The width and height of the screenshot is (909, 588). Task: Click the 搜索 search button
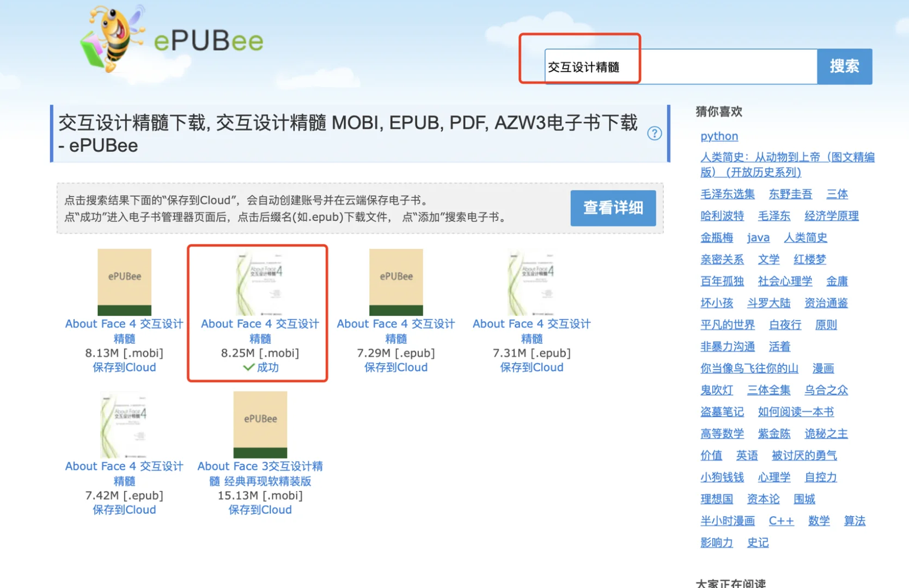click(x=845, y=66)
